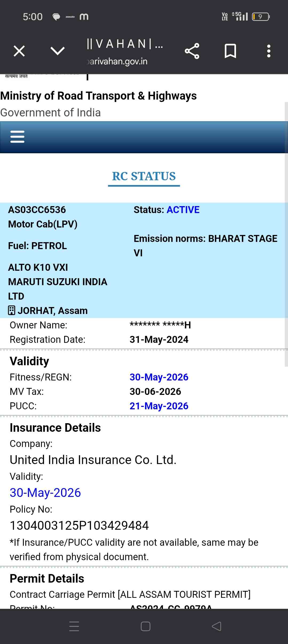The image size is (288, 644).
Task: Tap the share icon
Action: pyautogui.click(x=192, y=51)
